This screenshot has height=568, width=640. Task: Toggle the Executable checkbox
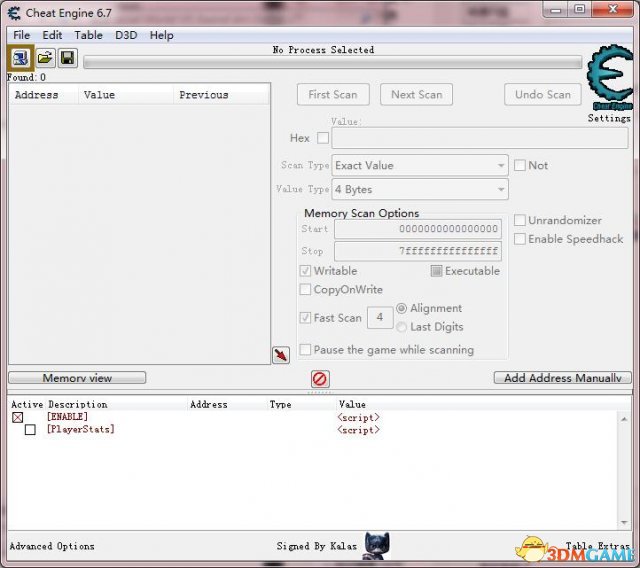(x=436, y=271)
